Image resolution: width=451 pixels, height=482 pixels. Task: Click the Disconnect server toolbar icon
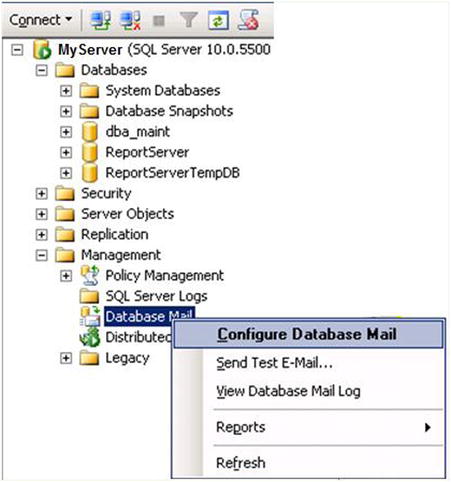click(x=130, y=21)
